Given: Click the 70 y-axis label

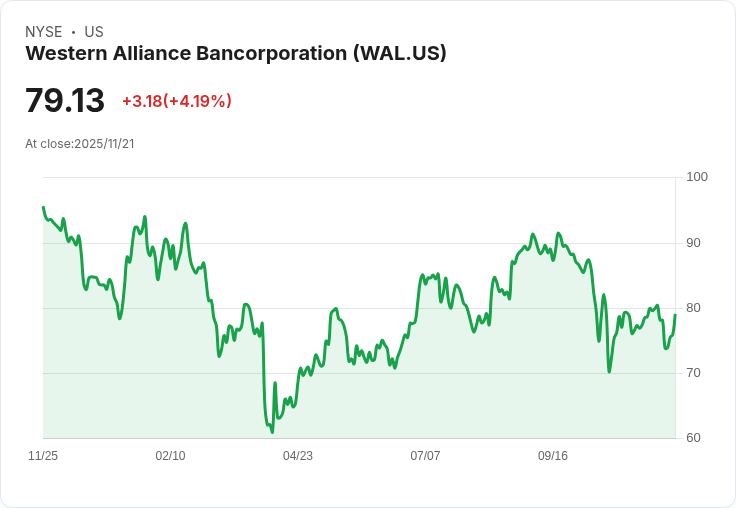Looking at the screenshot, I should click(x=694, y=373).
